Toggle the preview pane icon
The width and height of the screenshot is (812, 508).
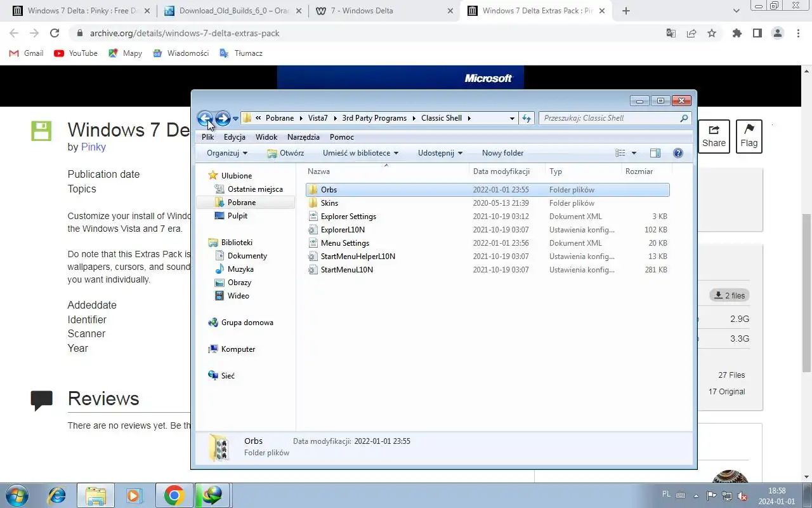655,153
